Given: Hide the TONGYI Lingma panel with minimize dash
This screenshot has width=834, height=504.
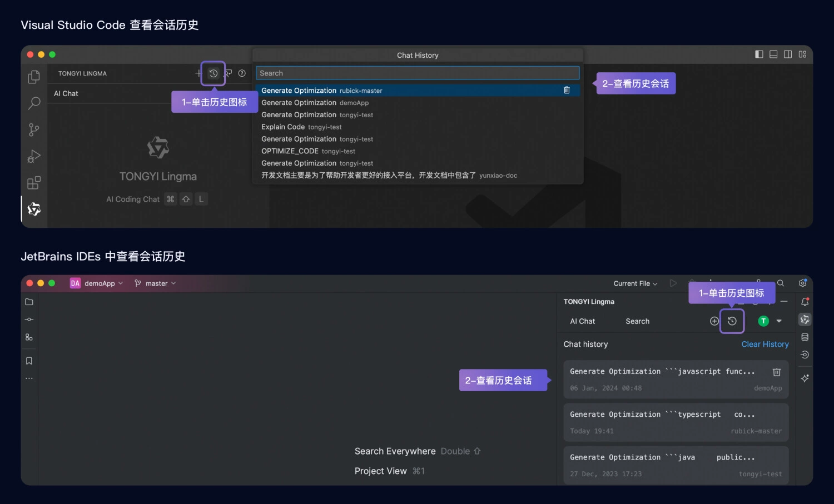Looking at the screenshot, I should pos(784,301).
